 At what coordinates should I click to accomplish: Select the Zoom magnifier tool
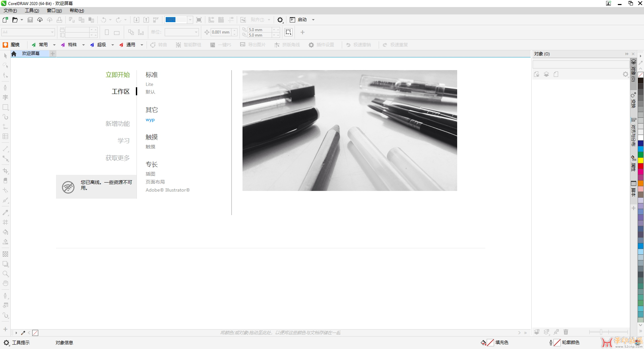(5, 273)
